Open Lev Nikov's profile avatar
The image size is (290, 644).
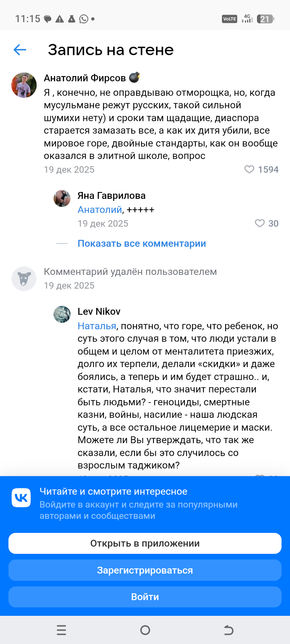(62, 314)
